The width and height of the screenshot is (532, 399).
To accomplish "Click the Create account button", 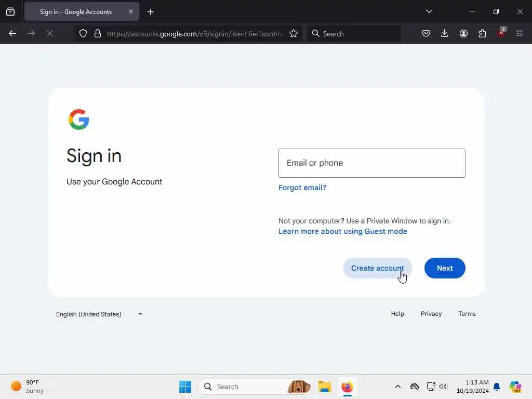I will (377, 268).
